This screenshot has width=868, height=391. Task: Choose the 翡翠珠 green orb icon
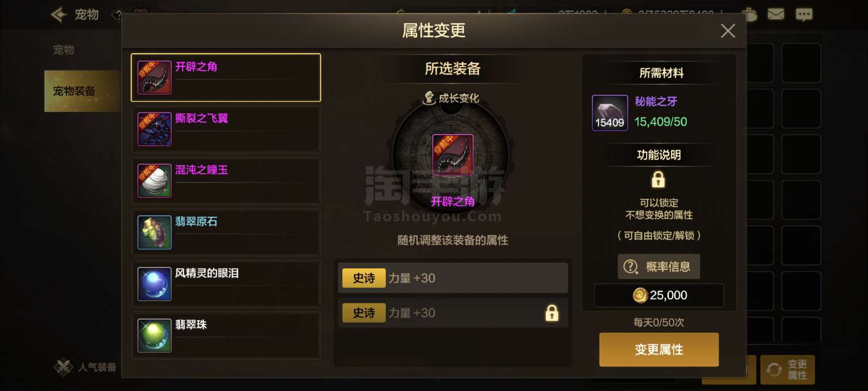click(155, 335)
